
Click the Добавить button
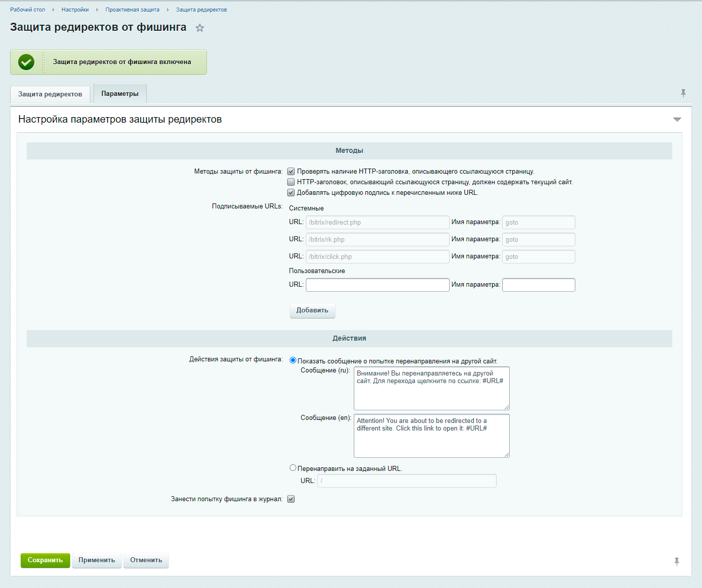click(312, 310)
